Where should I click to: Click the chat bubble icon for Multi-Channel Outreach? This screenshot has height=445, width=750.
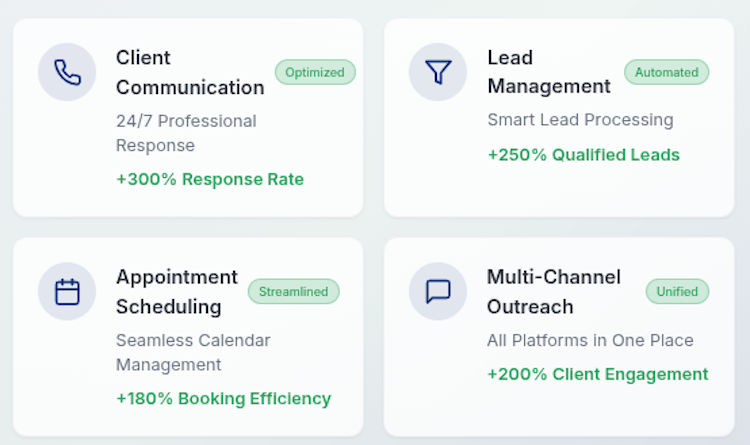click(x=438, y=291)
